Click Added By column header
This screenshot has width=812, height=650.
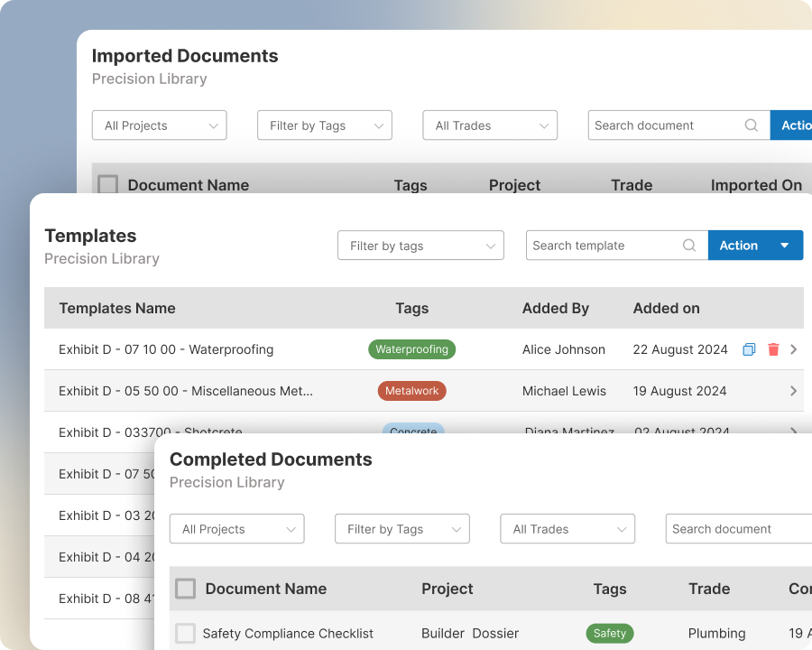[555, 308]
